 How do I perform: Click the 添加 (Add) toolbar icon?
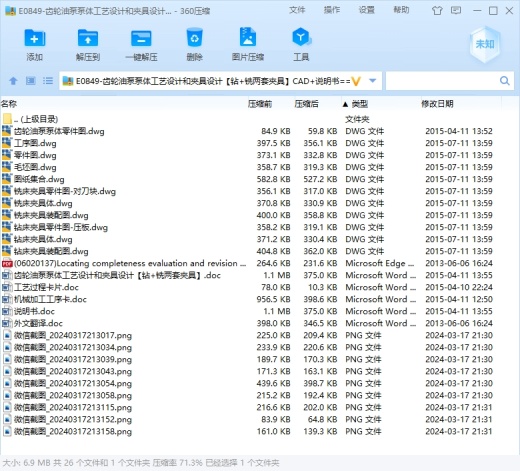tap(35, 38)
